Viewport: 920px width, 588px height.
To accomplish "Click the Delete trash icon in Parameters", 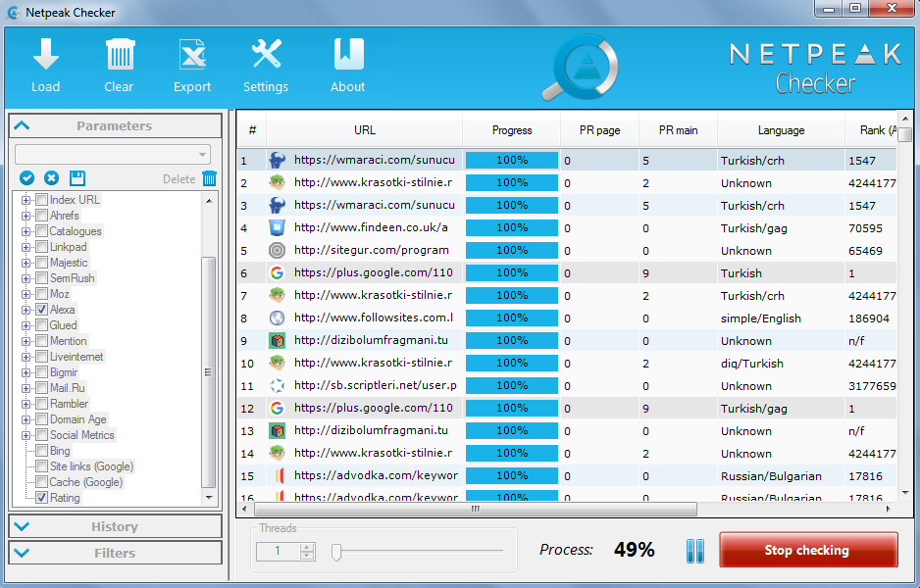I will (x=210, y=178).
